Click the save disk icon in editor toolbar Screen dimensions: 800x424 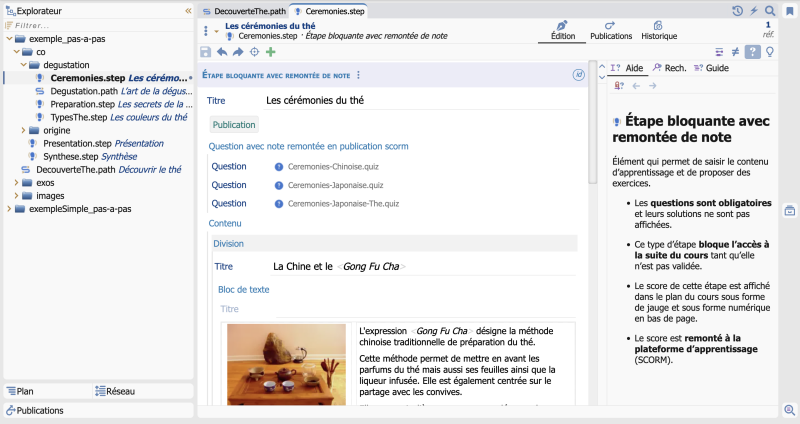tap(206, 52)
